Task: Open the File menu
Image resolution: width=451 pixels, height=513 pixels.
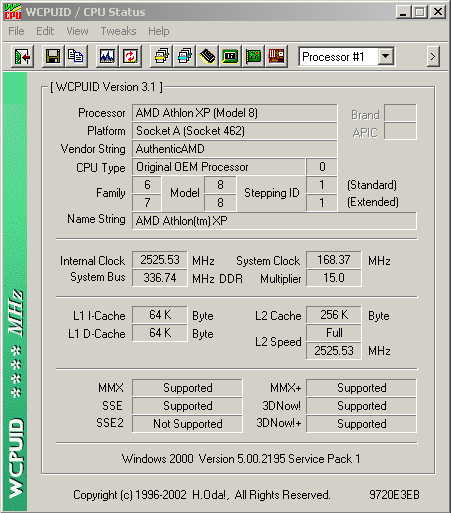Action: [x=16, y=31]
